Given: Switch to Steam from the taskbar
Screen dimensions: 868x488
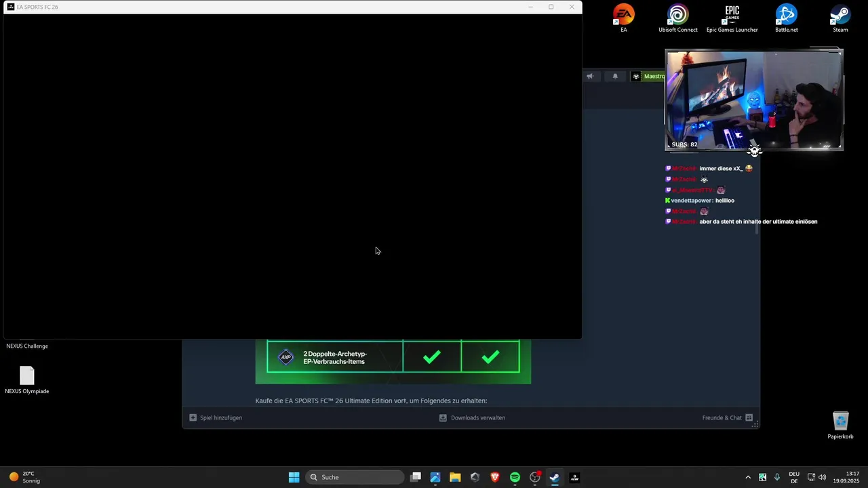Looking at the screenshot, I should [x=555, y=477].
